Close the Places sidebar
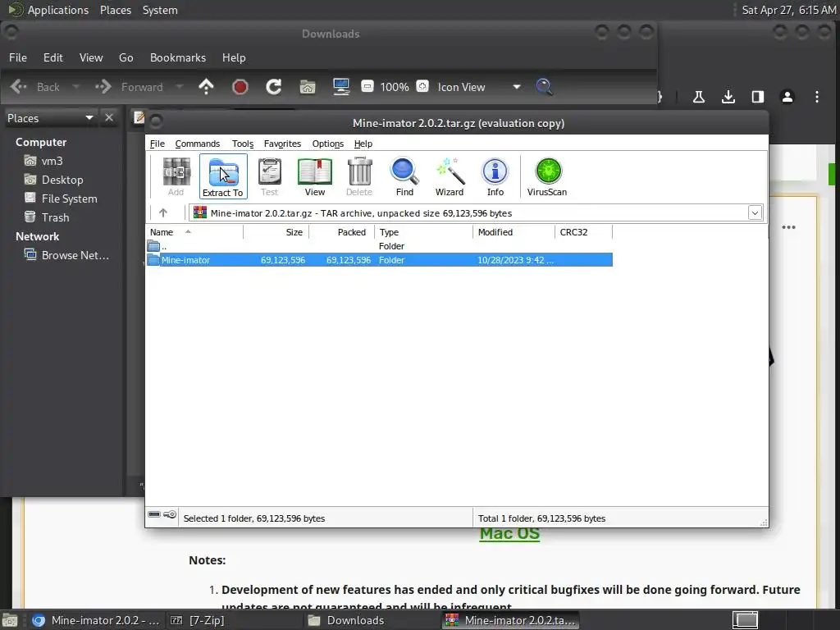This screenshot has height=630, width=840. [x=109, y=117]
